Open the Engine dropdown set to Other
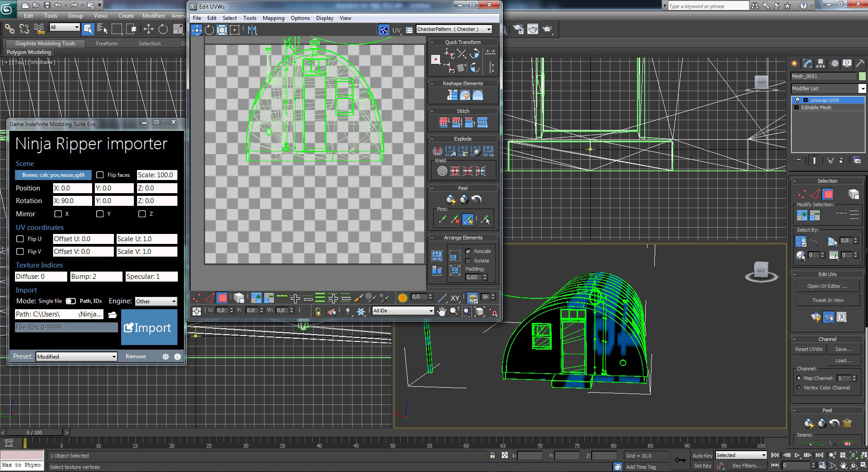This screenshot has height=472, width=868. (x=156, y=302)
